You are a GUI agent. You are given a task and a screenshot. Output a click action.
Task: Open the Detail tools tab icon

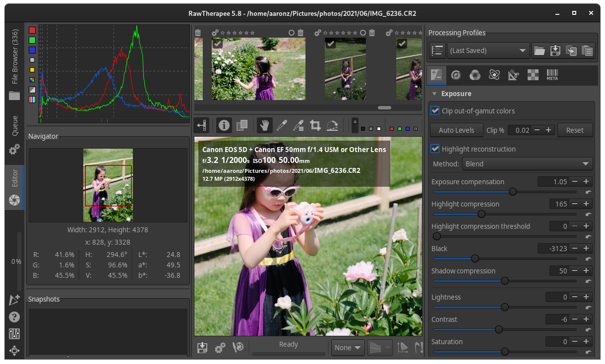point(456,75)
